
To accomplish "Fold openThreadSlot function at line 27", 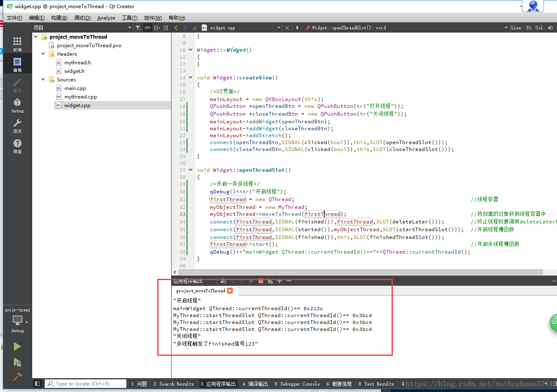I will (190, 170).
